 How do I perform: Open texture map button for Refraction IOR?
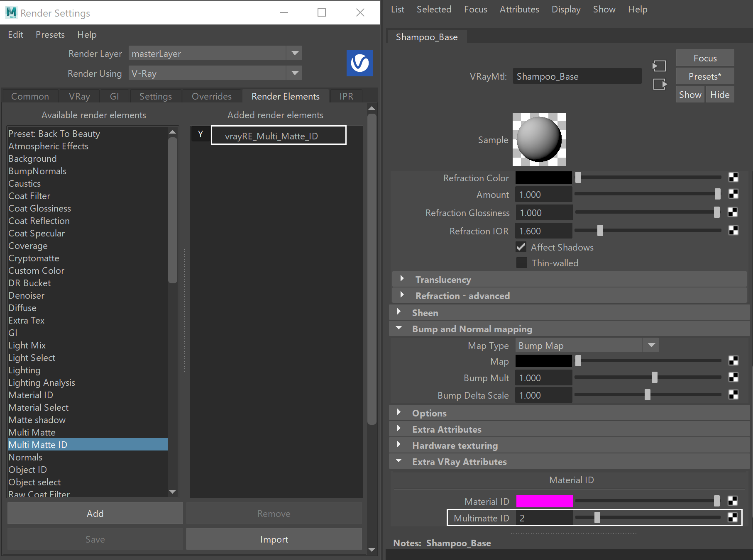point(733,231)
